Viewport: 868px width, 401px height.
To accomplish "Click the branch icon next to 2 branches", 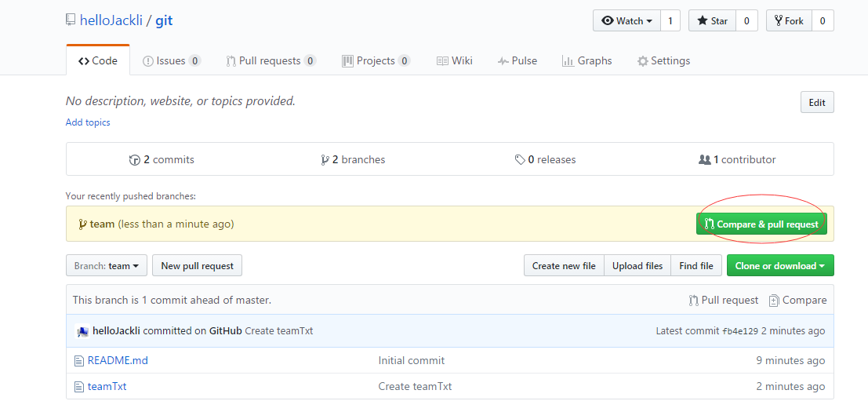I will (325, 160).
